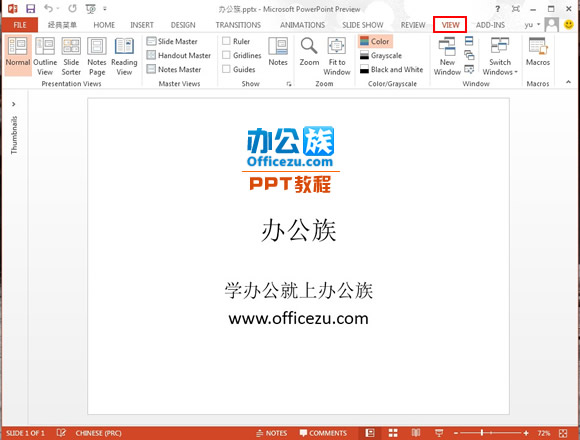Expand the Thumbnails pane arrow

pos(14,104)
